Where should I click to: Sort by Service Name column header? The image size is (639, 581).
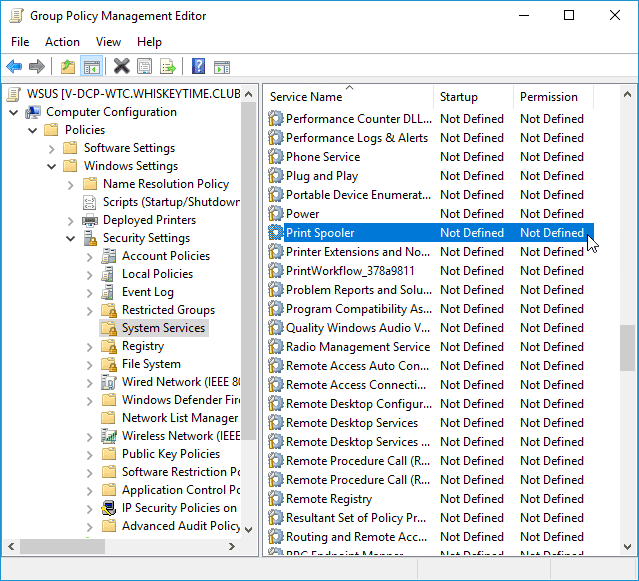pos(348,97)
